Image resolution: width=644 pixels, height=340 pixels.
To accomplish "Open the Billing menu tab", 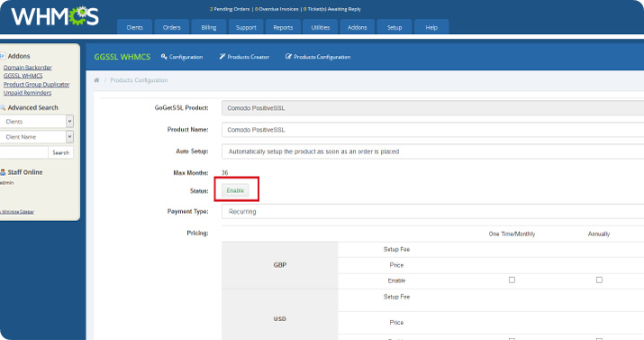I will pos(209,27).
